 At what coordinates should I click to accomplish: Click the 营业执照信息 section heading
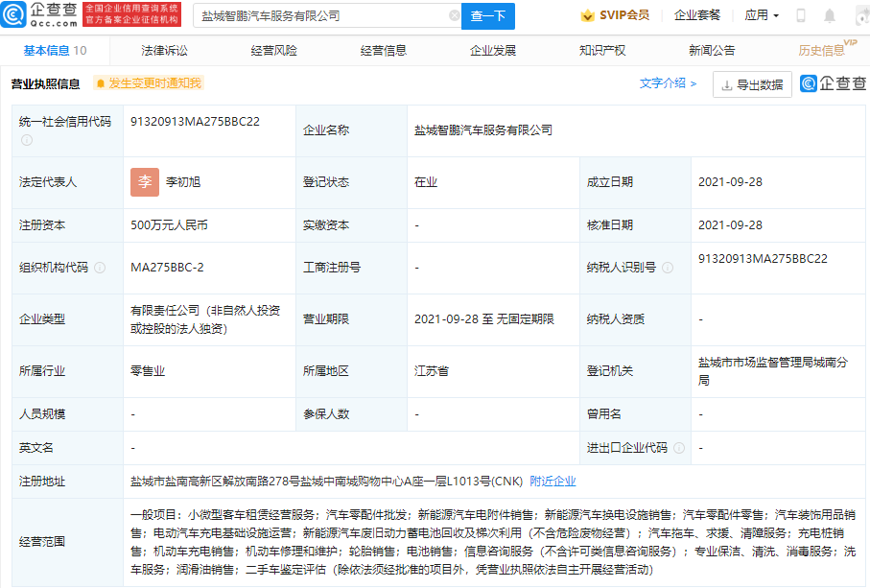pyautogui.click(x=45, y=83)
